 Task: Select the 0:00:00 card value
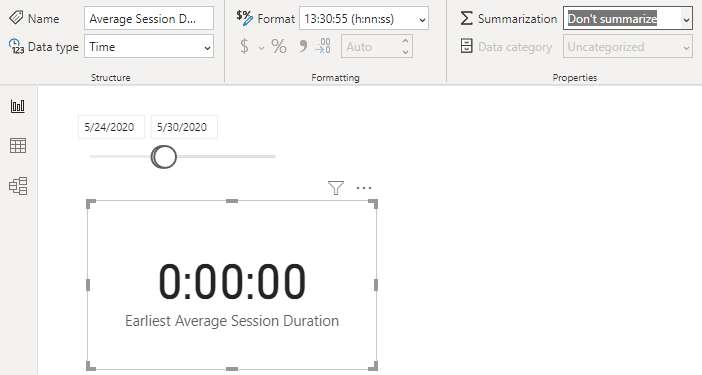tap(232, 282)
